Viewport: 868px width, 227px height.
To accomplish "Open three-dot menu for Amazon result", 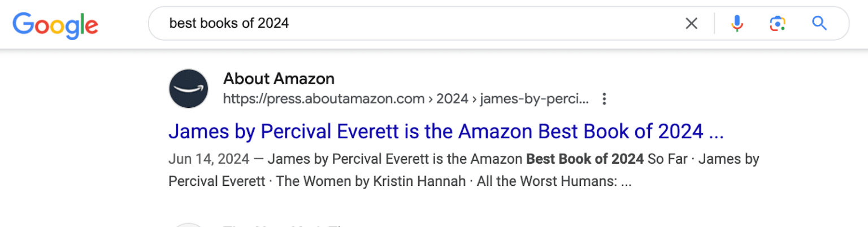I will pos(604,99).
